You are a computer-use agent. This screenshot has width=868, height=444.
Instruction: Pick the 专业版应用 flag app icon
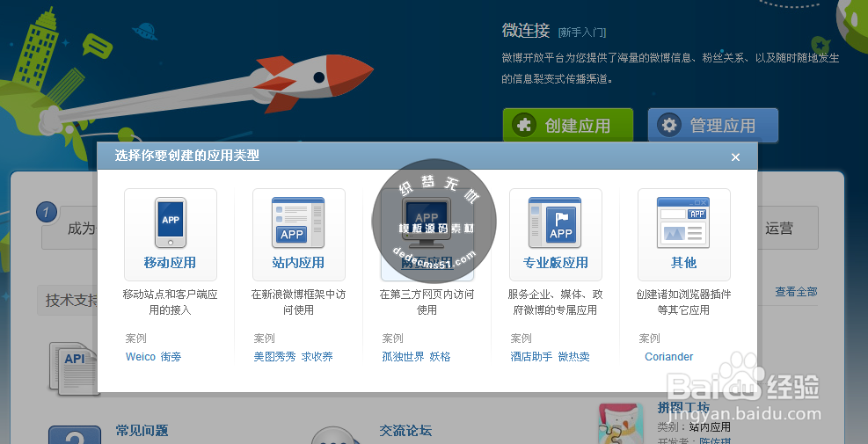555,222
